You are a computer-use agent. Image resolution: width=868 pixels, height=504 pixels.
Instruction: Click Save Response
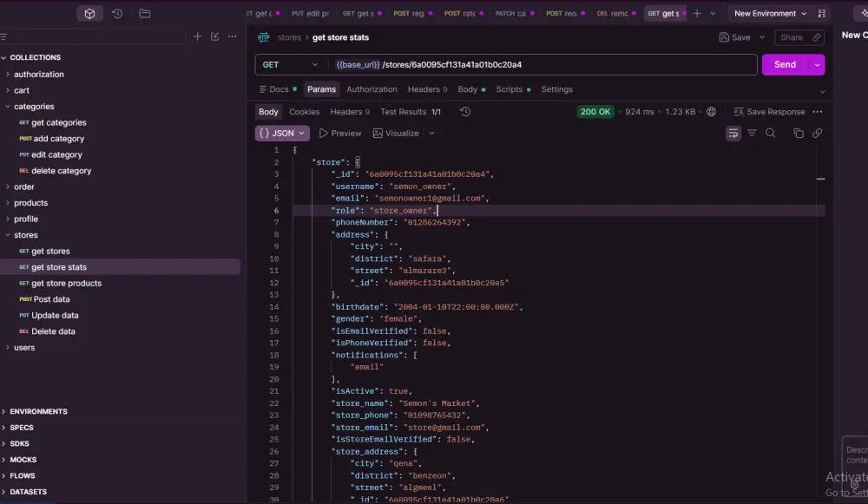tap(769, 112)
